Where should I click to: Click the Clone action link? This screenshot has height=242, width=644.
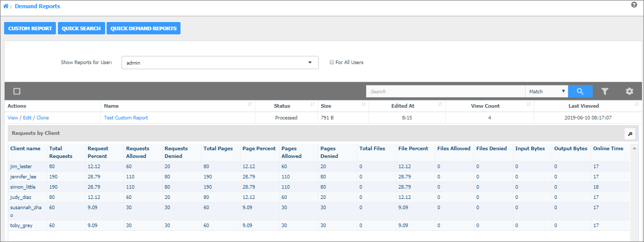pyautogui.click(x=43, y=118)
